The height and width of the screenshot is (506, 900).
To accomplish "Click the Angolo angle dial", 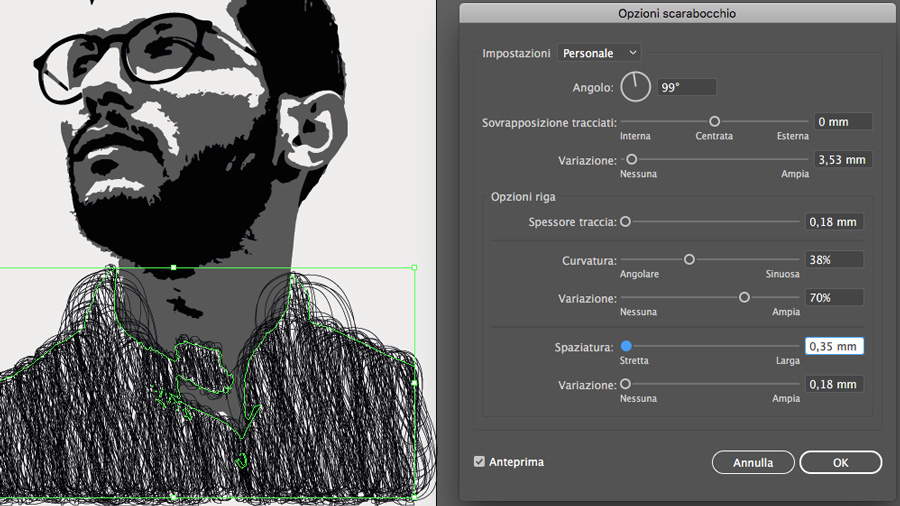I will [x=635, y=87].
